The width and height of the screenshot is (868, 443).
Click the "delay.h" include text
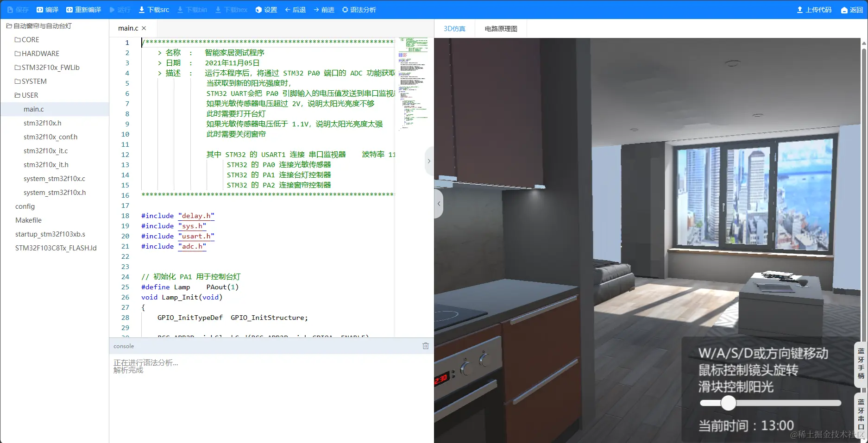pos(196,216)
